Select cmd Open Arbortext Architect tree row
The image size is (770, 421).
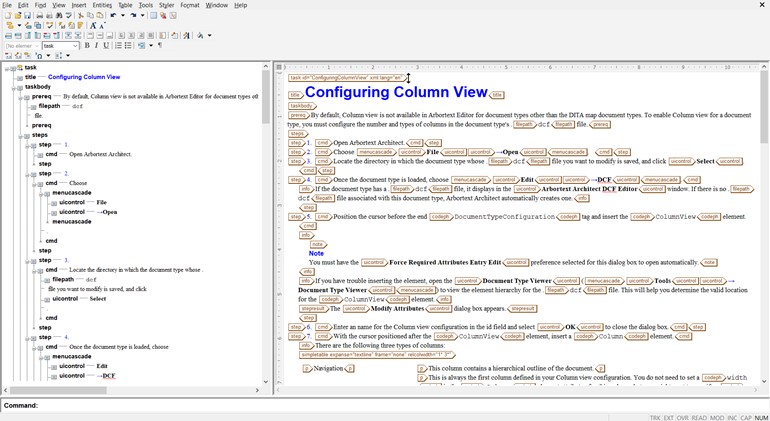pos(88,154)
